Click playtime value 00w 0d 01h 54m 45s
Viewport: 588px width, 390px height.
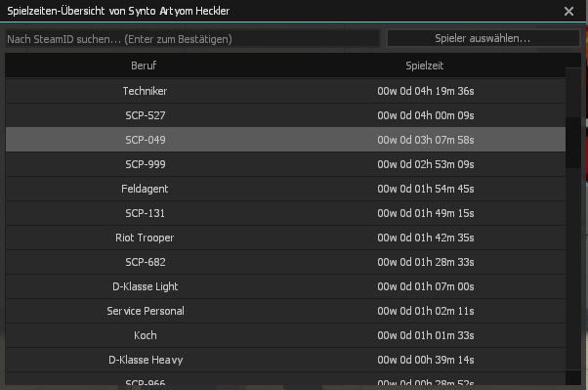(x=426, y=189)
